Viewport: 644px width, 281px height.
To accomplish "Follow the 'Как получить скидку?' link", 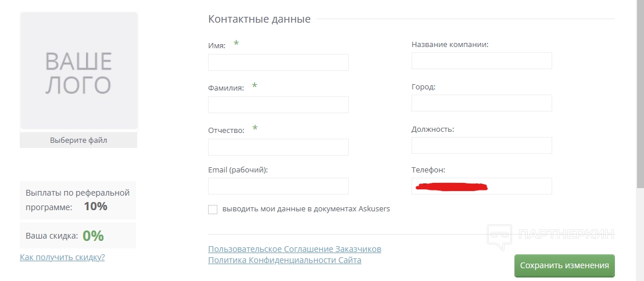I will pyautogui.click(x=62, y=257).
